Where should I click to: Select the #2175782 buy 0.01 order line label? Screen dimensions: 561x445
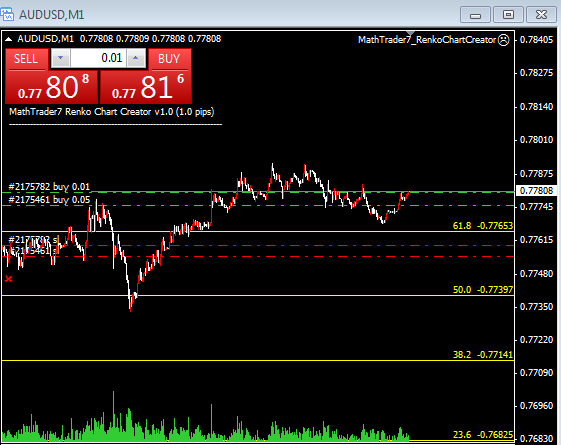[49, 187]
